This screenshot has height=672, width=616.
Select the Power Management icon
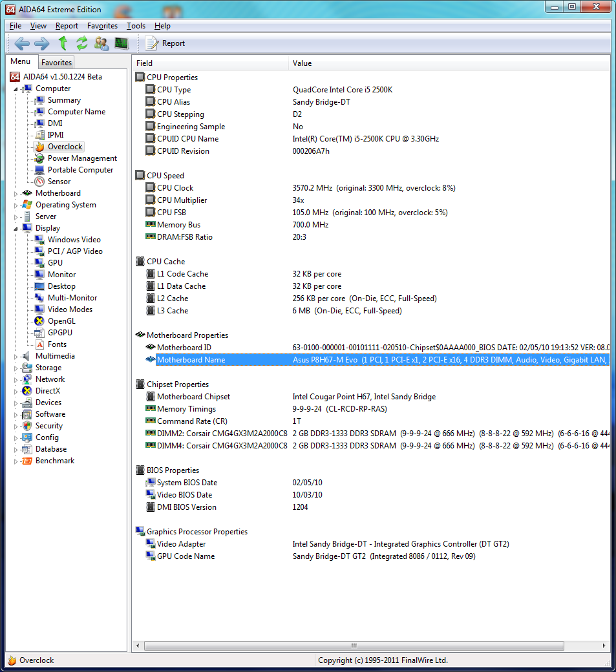(x=39, y=158)
